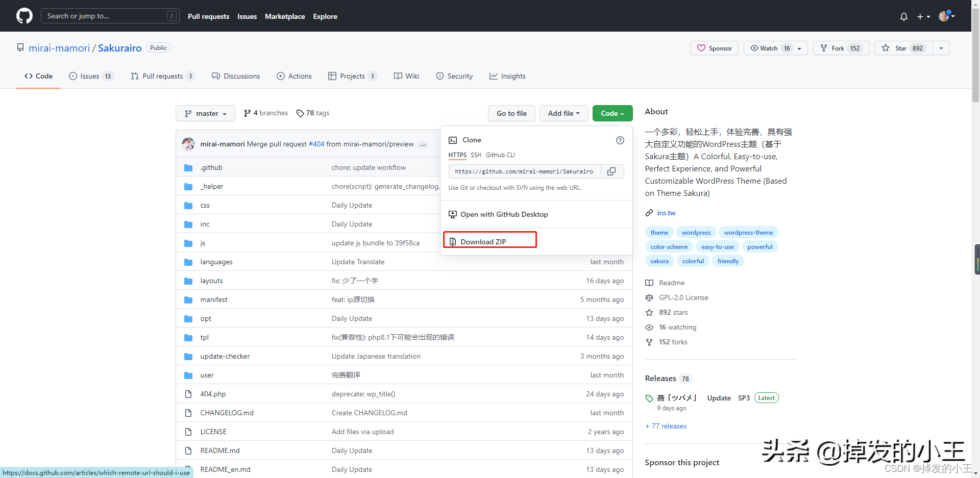Click the Readme book icon
Image resolution: width=980 pixels, height=478 pixels.
click(x=649, y=283)
